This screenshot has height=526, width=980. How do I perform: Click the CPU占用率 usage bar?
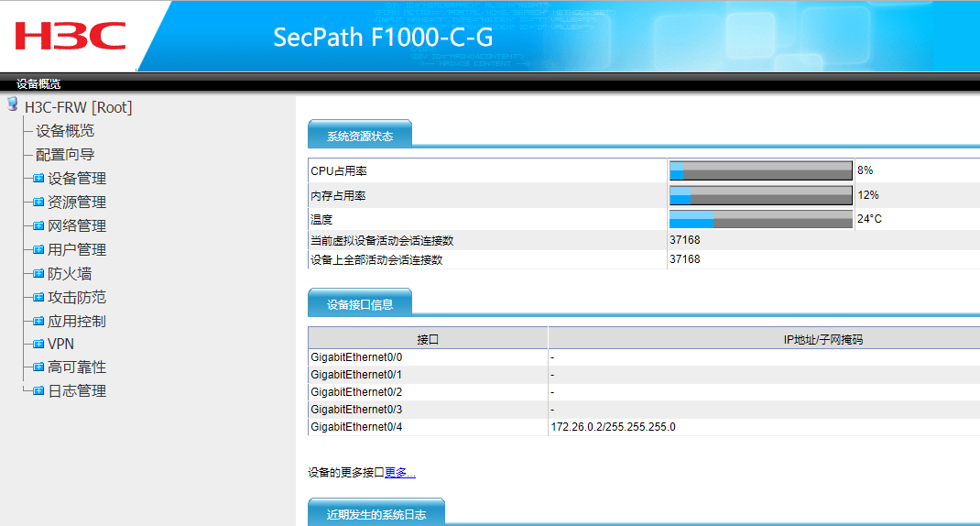tap(760, 170)
